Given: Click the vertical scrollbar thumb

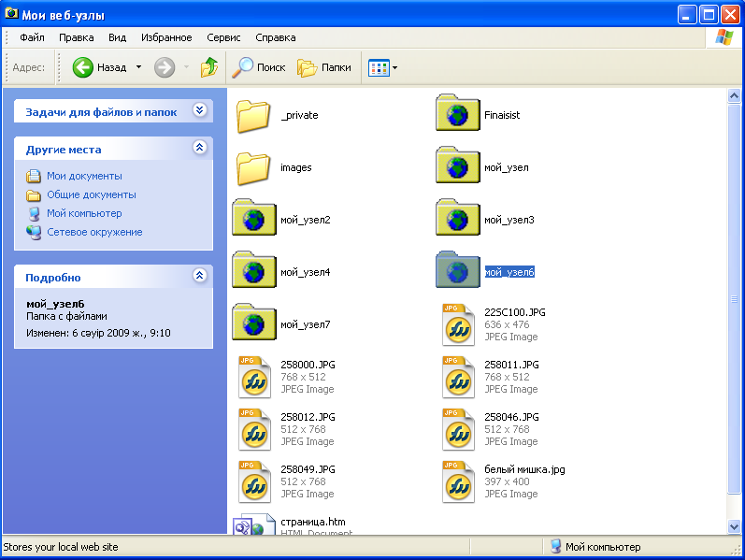Looking at the screenshot, I should point(734,299).
